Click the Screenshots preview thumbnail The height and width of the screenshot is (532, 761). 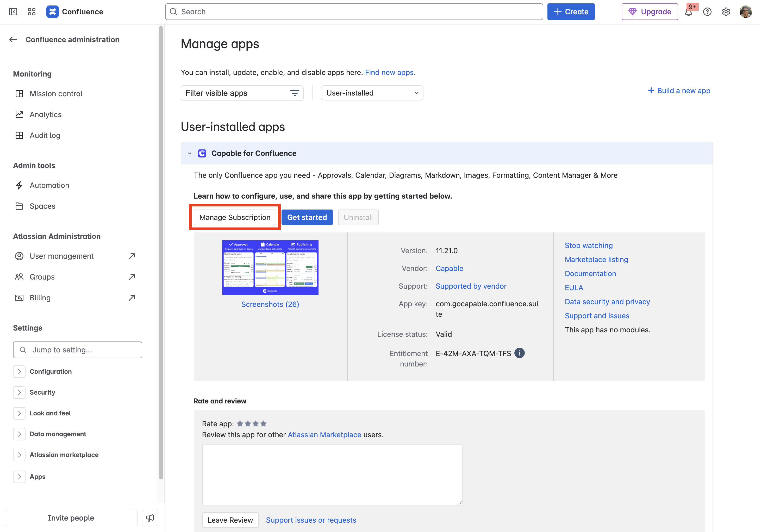(270, 268)
